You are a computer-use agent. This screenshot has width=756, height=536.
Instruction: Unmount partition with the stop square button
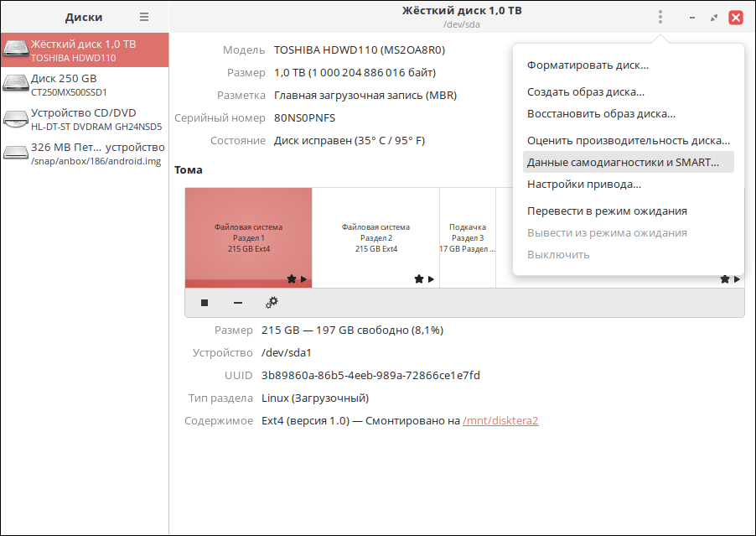point(205,303)
